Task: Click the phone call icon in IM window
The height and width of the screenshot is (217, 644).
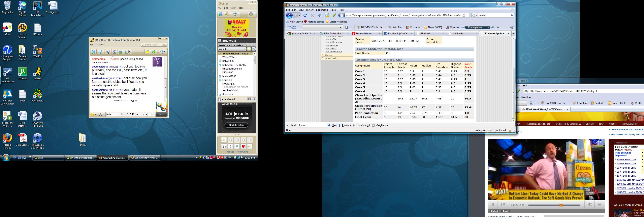Action: tap(108, 52)
